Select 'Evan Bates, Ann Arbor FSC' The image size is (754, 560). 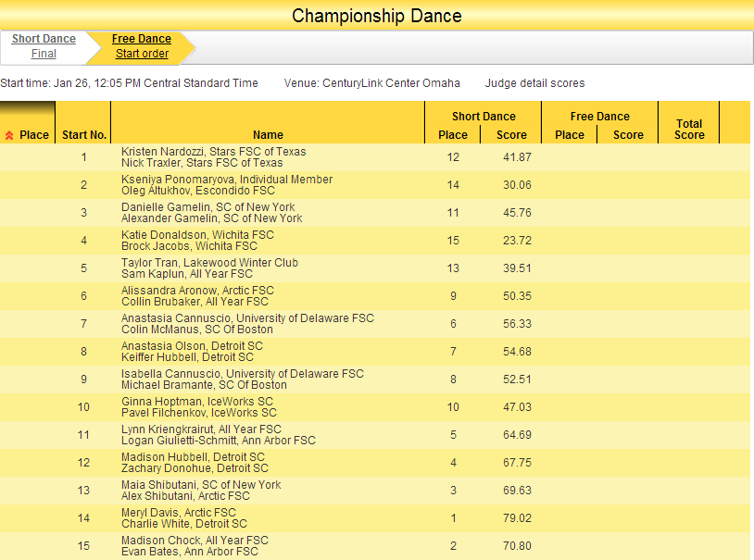(190, 552)
